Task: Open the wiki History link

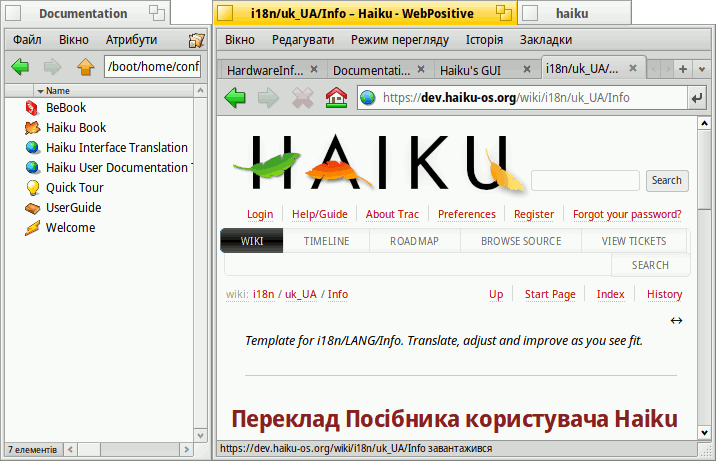Action: click(x=664, y=294)
